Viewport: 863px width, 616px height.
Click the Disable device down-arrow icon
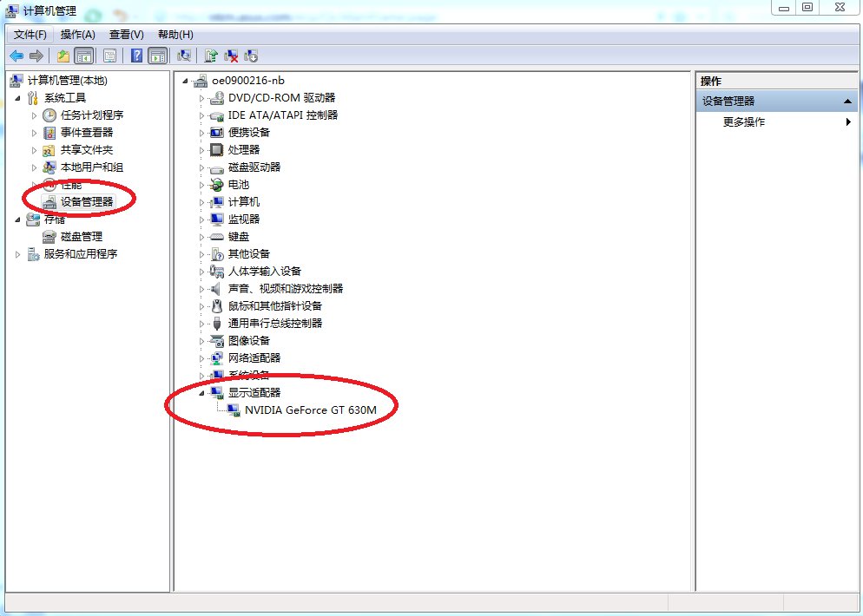(x=251, y=56)
